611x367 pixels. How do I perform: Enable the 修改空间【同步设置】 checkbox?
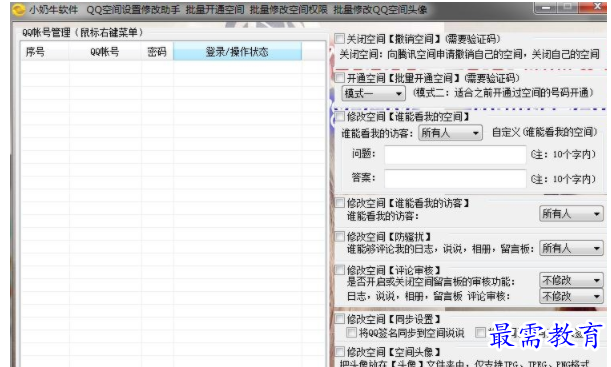click(x=340, y=319)
